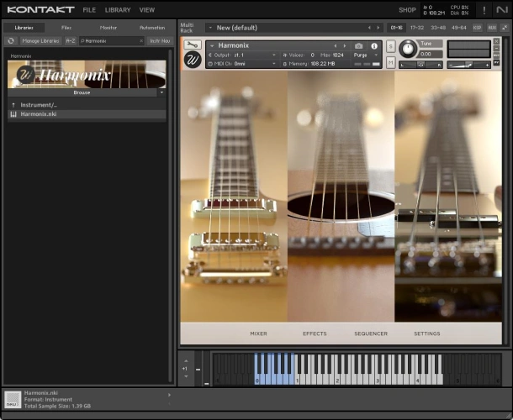Click the Native Instruments logo icon
The width and height of the screenshot is (513, 420).
502,10
